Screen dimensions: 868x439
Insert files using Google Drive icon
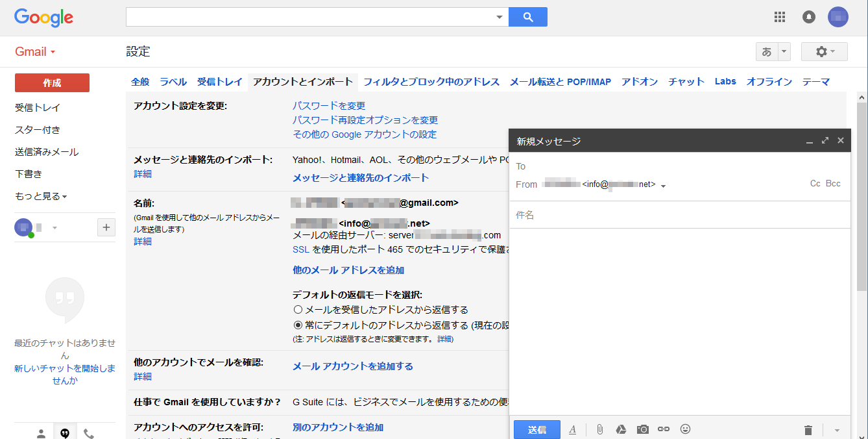coord(621,430)
